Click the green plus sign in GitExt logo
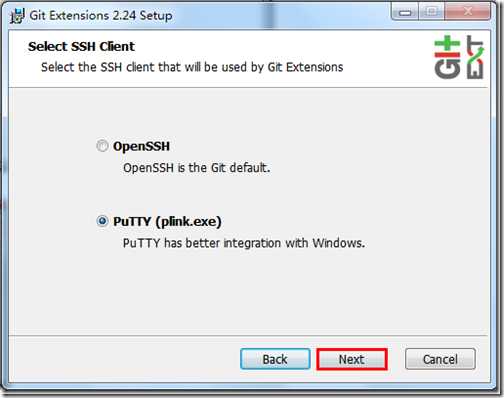 (x=447, y=44)
